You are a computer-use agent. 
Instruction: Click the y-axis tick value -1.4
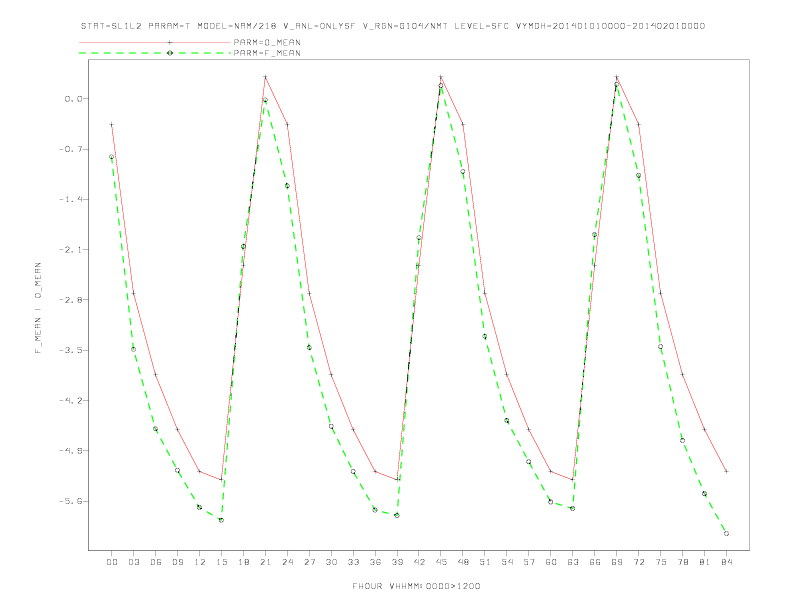click(x=71, y=199)
